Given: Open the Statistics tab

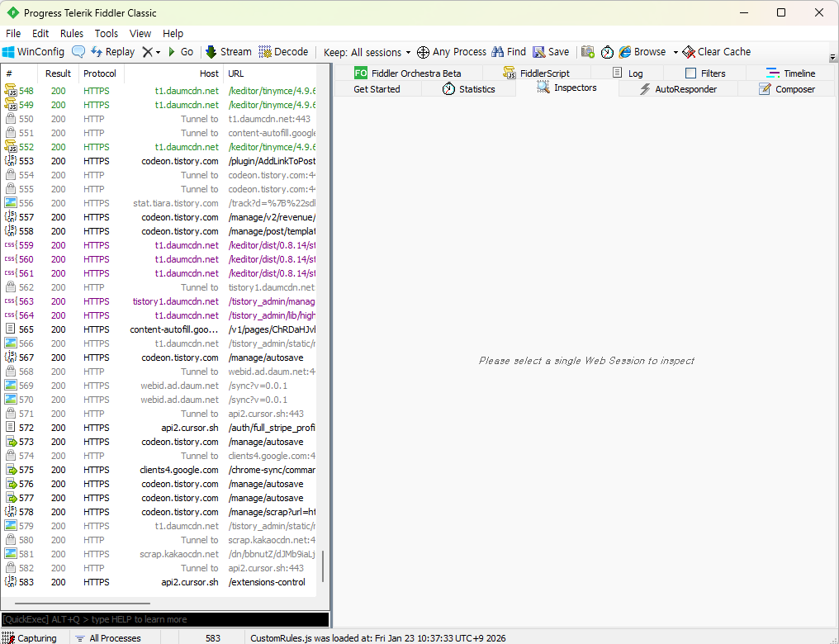Looking at the screenshot, I should [468, 89].
